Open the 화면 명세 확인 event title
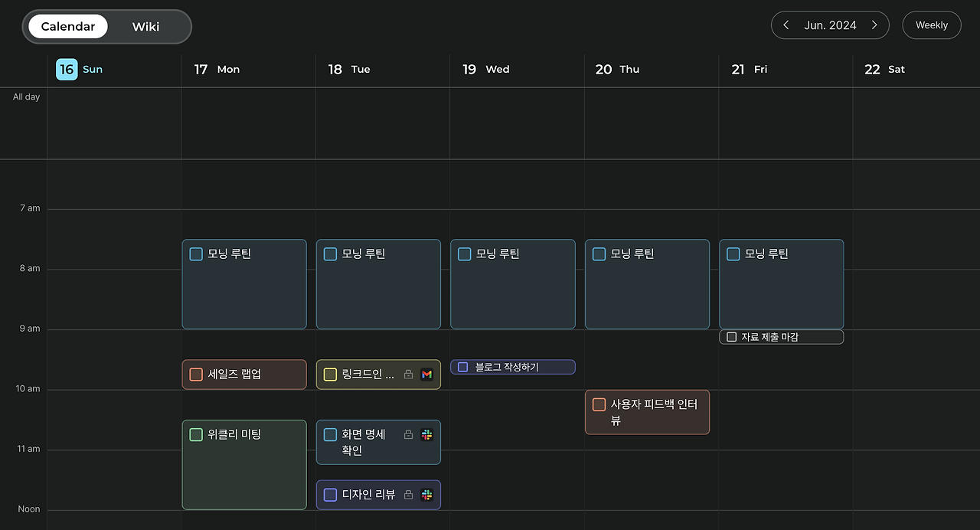980x530 pixels. coord(364,442)
